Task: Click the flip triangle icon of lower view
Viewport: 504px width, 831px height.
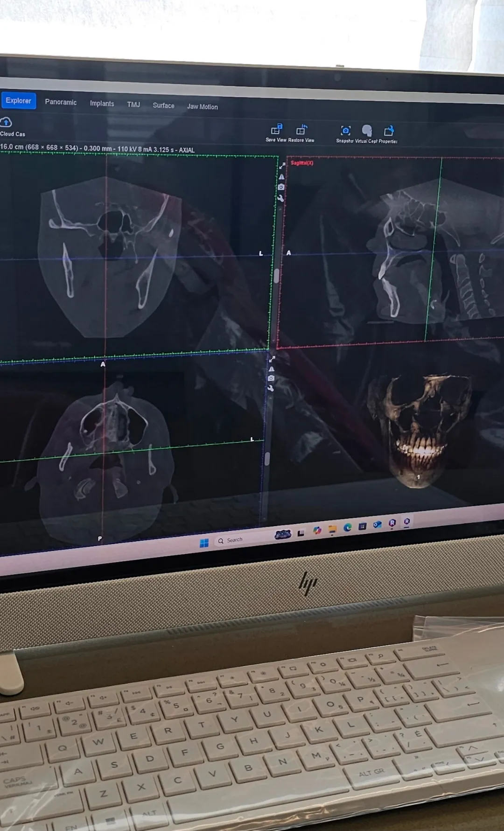Action: click(x=272, y=369)
